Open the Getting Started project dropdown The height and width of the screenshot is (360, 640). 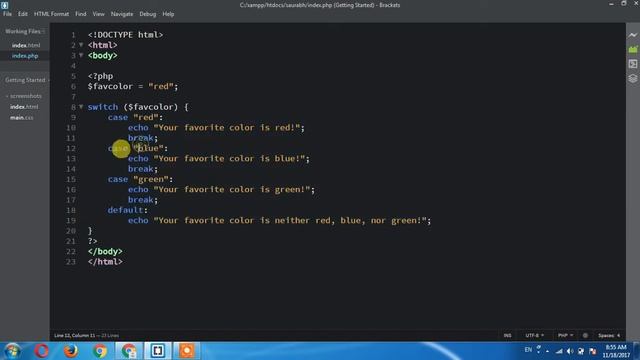click(x=27, y=80)
